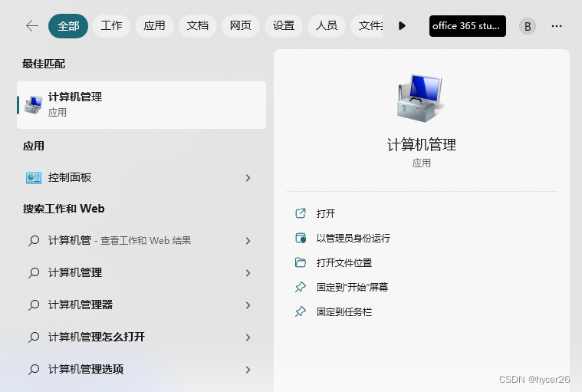Select the 全部 filter tab

[x=68, y=26]
